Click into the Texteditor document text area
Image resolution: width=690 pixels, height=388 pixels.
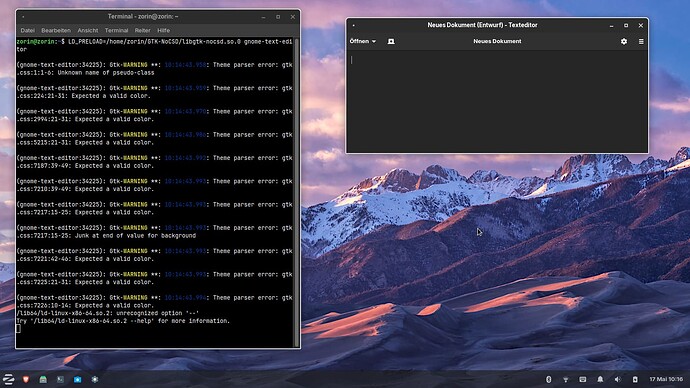pyautogui.click(x=497, y=101)
